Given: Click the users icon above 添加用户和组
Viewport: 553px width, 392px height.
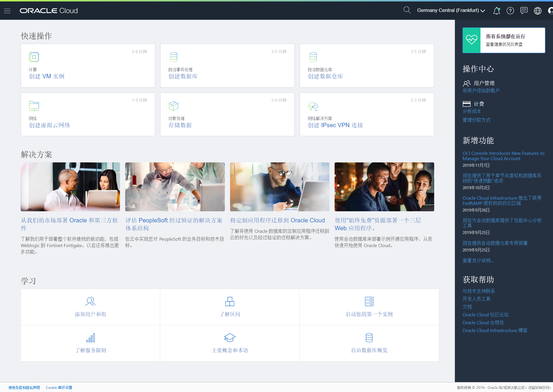Looking at the screenshot, I should coord(90,301).
